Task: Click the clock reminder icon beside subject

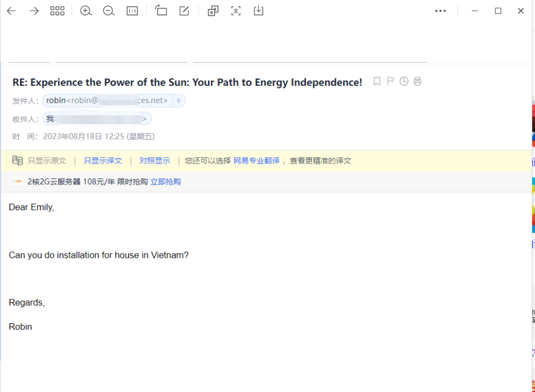Action: click(x=404, y=82)
